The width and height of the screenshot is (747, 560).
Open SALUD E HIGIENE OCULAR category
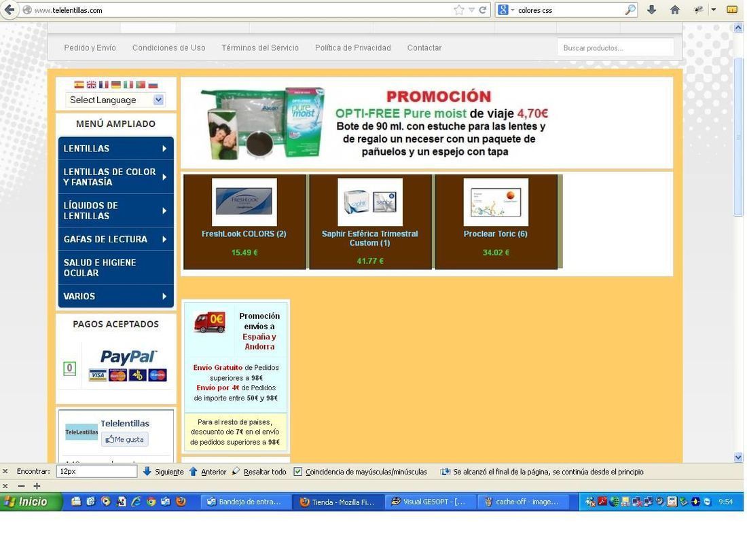coord(115,267)
